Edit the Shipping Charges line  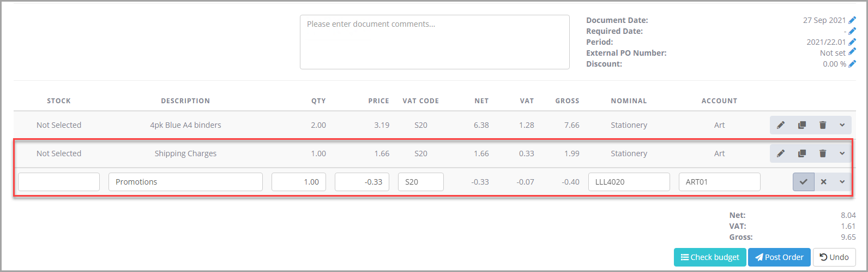pos(781,153)
